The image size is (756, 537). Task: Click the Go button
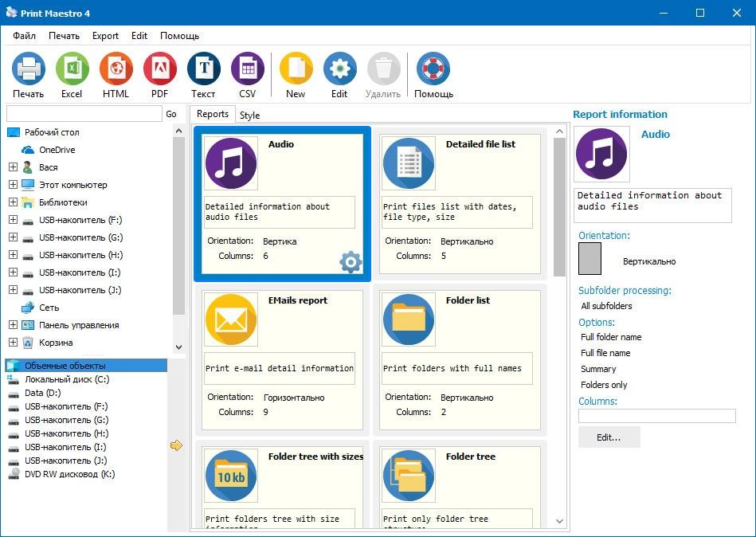(x=171, y=114)
